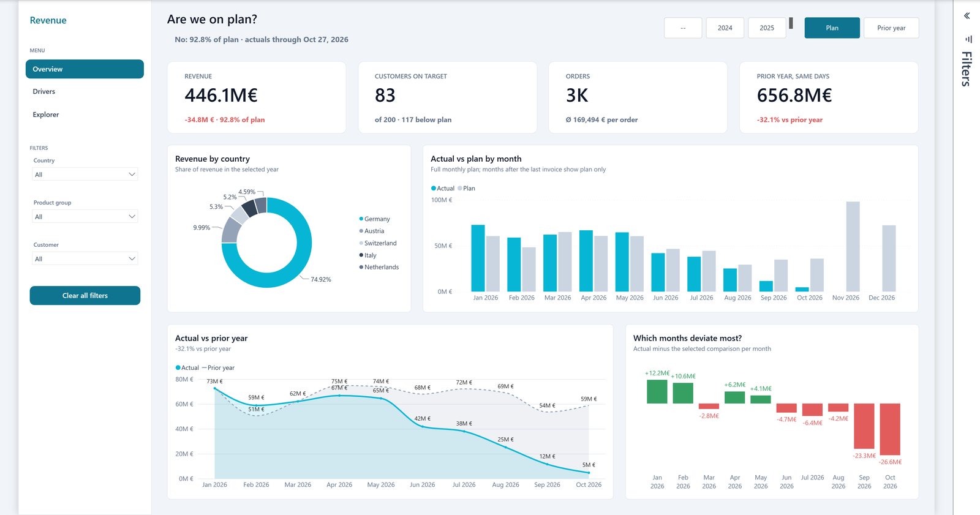The height and width of the screenshot is (515, 980).
Task: Switch comparison to Prior year
Action: [x=891, y=28]
